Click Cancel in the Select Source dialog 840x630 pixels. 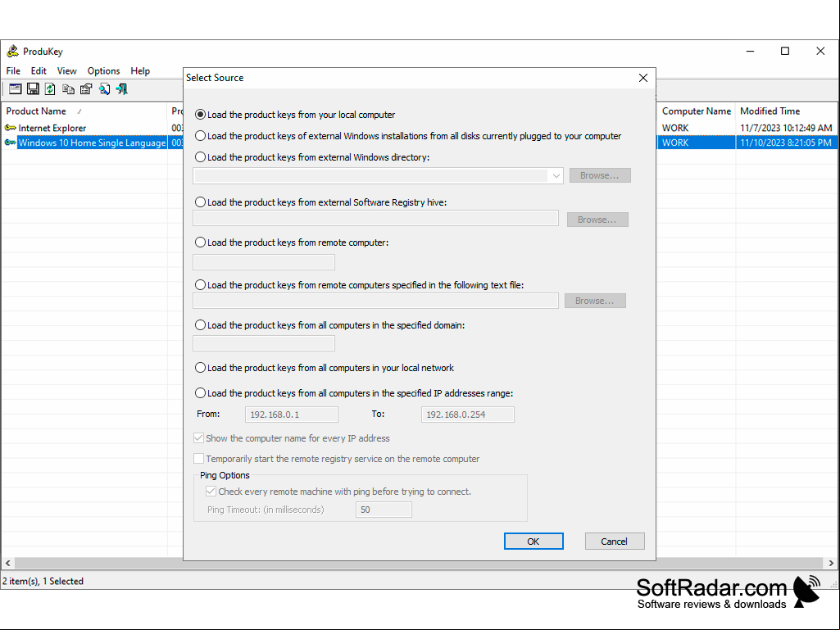[615, 542]
